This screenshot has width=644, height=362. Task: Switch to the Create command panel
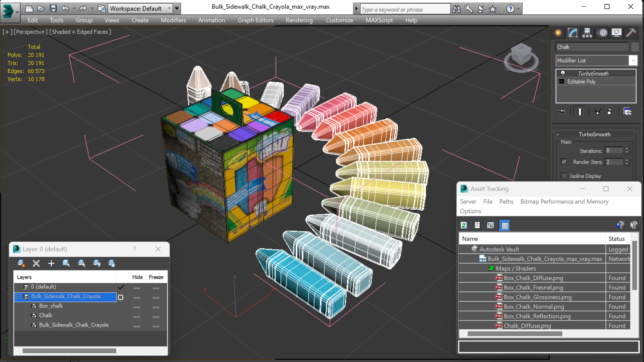pos(558,32)
